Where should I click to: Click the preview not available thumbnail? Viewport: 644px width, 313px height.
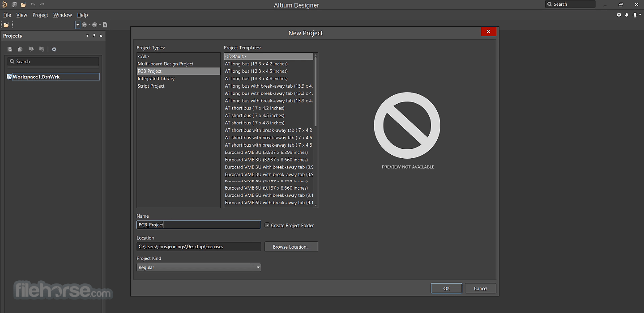click(x=407, y=126)
